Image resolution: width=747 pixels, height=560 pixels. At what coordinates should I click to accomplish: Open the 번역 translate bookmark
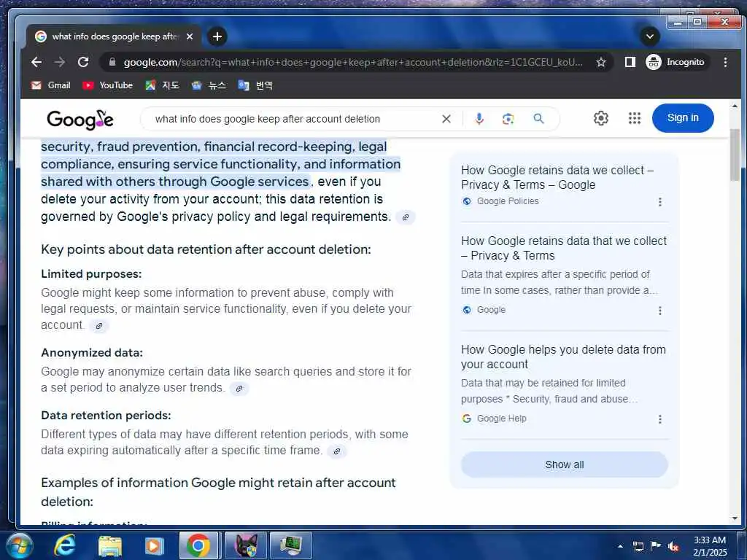(255, 85)
